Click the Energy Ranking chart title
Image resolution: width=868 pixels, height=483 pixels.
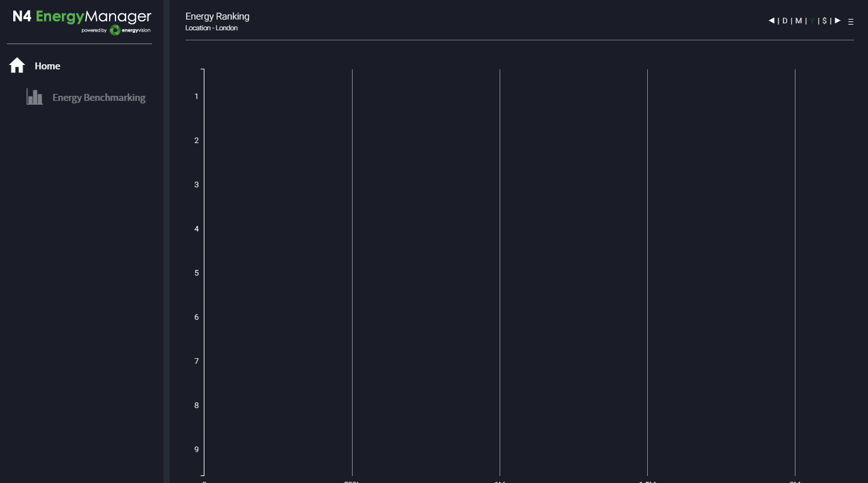pos(218,16)
